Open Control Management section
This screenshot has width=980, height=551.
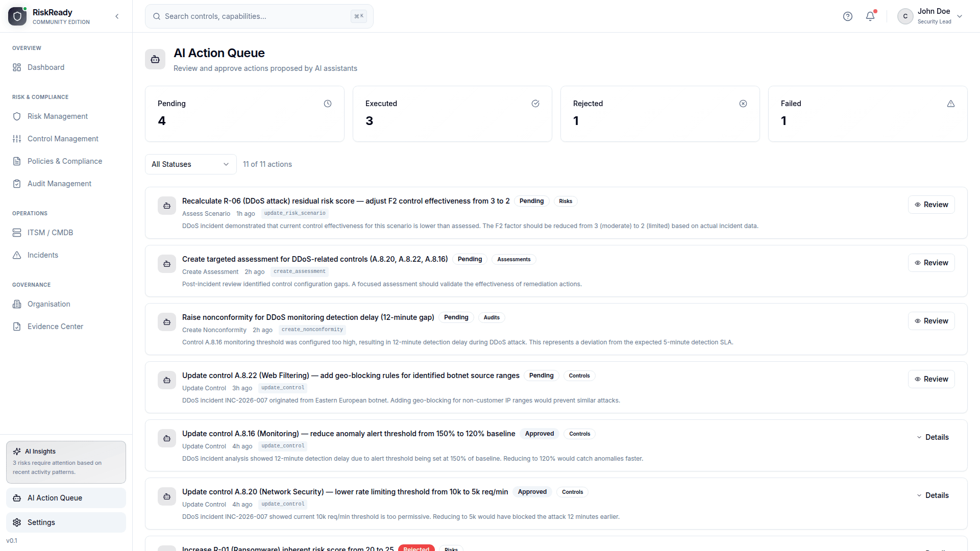[x=63, y=138]
